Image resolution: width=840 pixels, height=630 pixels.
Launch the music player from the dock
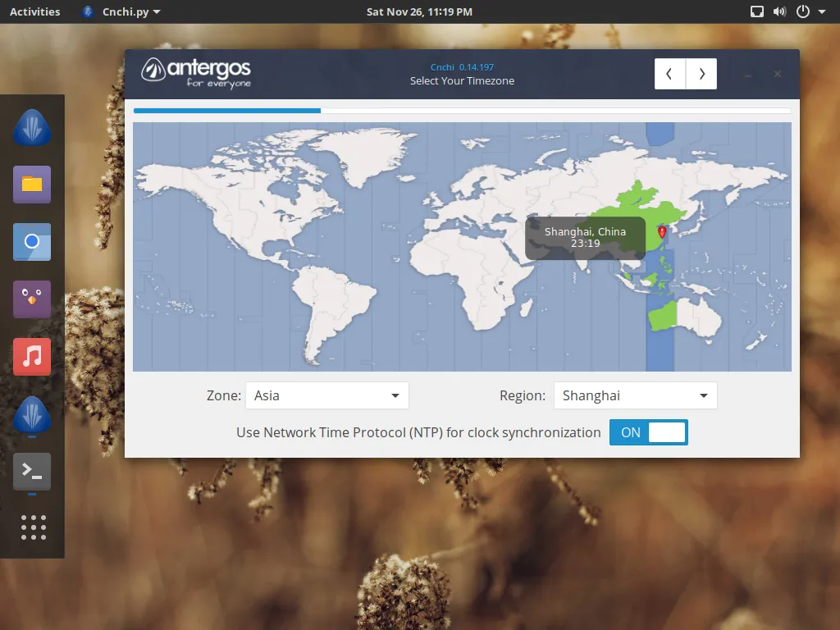click(32, 356)
